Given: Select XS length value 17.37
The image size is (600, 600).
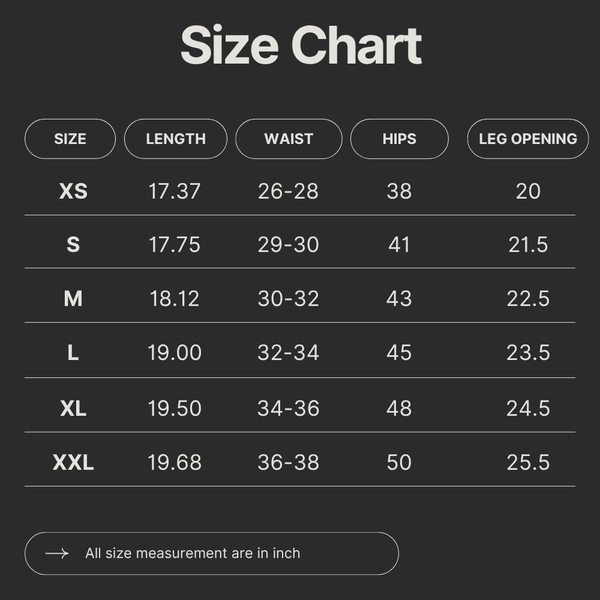Looking at the screenshot, I should click(x=174, y=191).
